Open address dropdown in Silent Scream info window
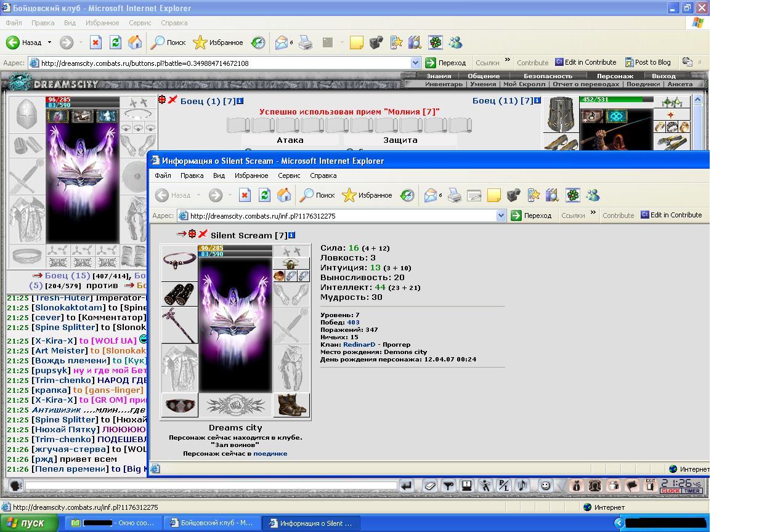This screenshot has width=775, height=532. click(501, 216)
